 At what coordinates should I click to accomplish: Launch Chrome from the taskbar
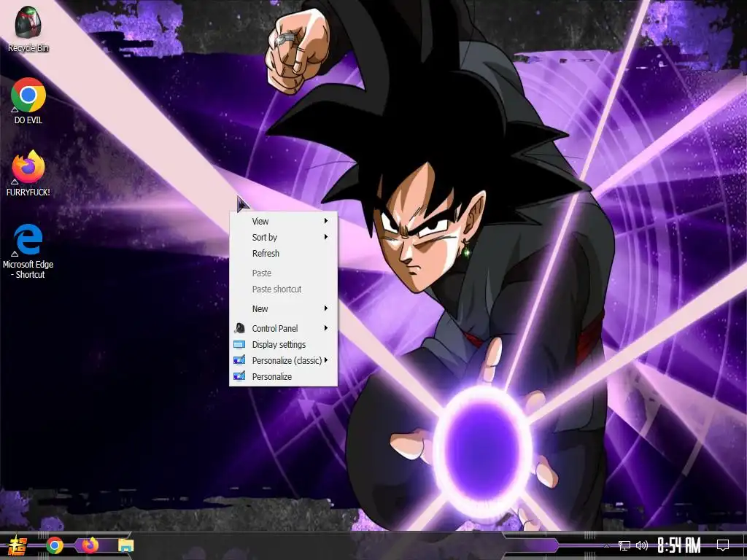pyautogui.click(x=55, y=545)
